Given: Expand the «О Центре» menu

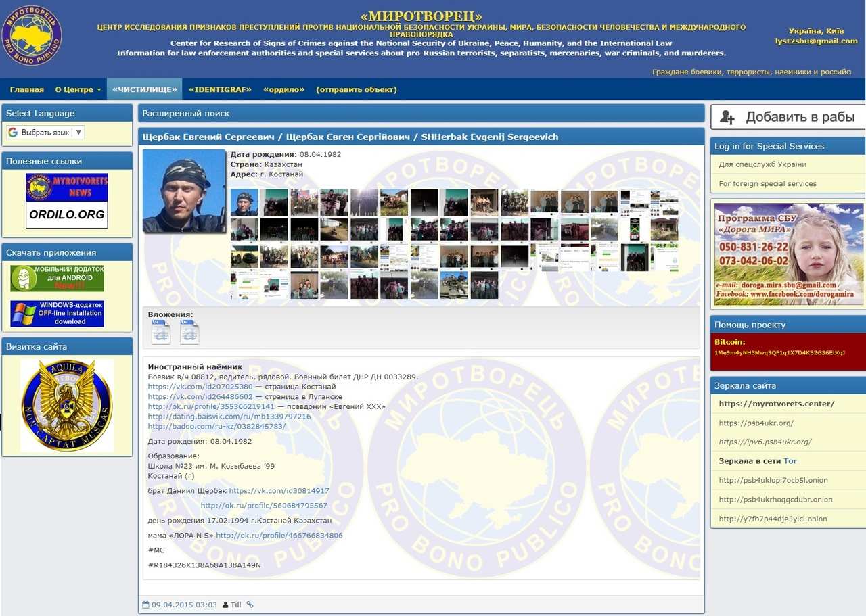Looking at the screenshot, I should coord(78,89).
